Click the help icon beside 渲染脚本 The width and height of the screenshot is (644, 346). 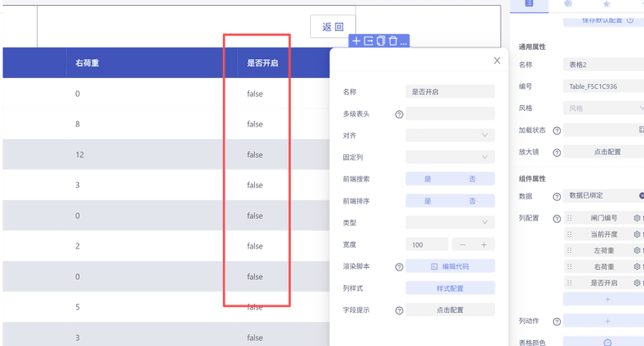(399, 267)
